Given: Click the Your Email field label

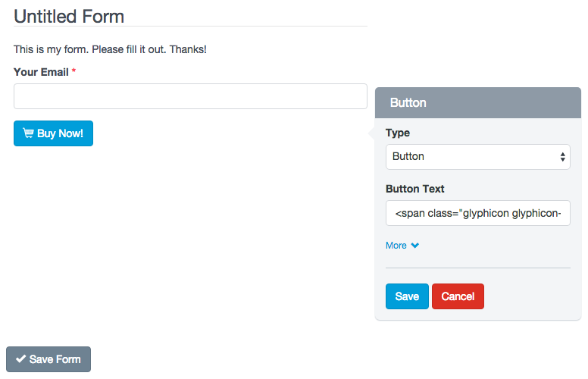Looking at the screenshot, I should click(x=41, y=73).
